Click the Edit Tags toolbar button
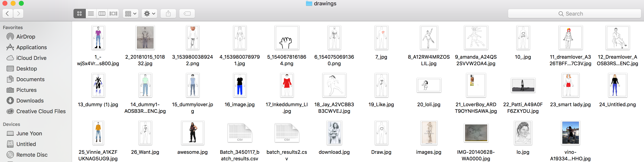 pos(187,14)
